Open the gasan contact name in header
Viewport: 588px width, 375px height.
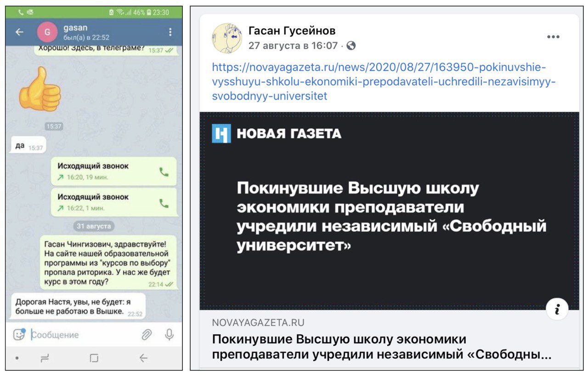click(75, 28)
